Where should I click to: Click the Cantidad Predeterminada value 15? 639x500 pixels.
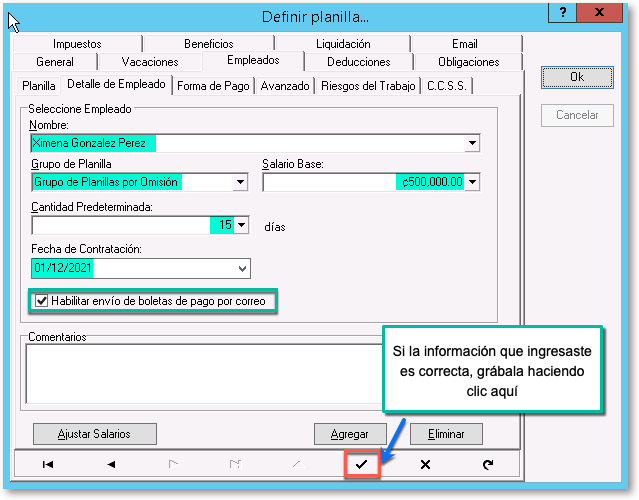point(225,225)
